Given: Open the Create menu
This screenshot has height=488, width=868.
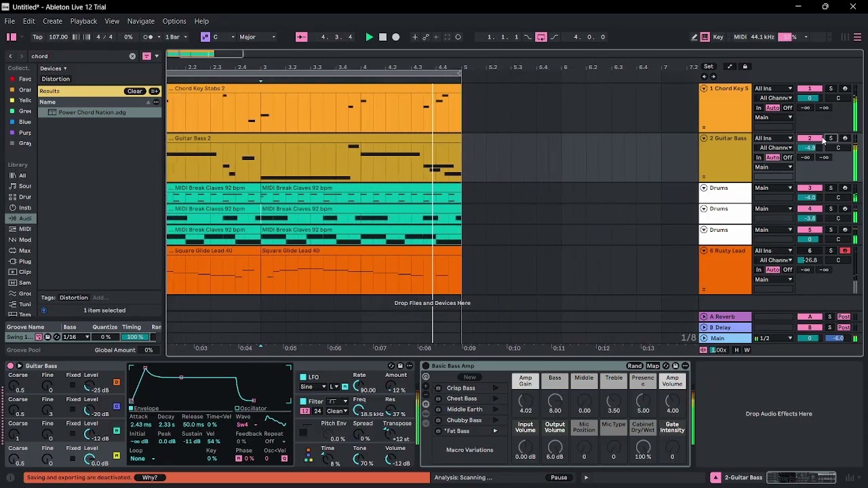Looking at the screenshot, I should coord(52,21).
